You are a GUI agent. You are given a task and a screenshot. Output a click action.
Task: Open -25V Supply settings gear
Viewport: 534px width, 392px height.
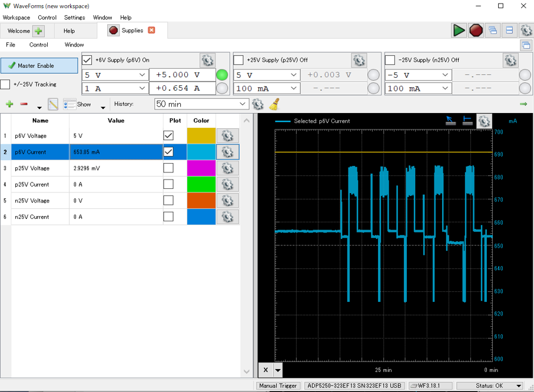point(510,60)
